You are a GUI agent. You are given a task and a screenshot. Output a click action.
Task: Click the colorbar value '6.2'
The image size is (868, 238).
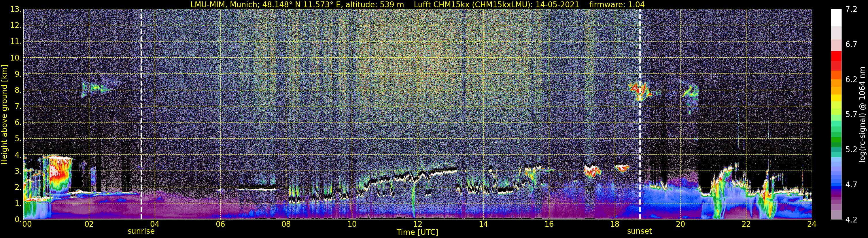(852, 80)
